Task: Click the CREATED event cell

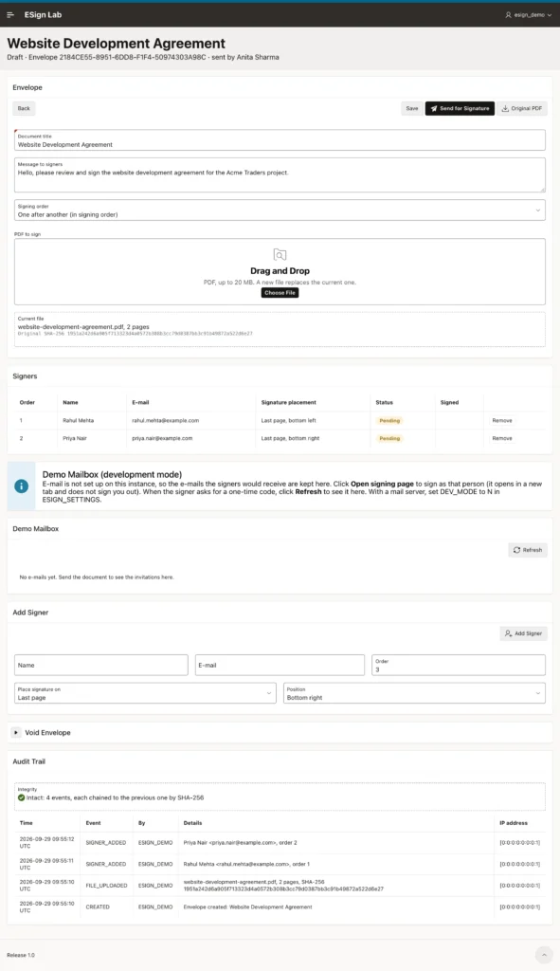Action: [98, 907]
